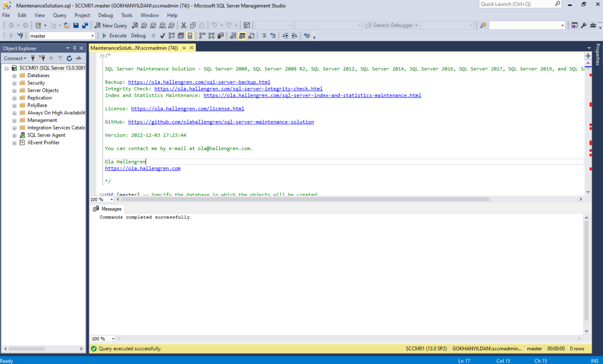Click the Toolbox icon
This screenshot has width=603, height=364.
[x=593, y=25]
